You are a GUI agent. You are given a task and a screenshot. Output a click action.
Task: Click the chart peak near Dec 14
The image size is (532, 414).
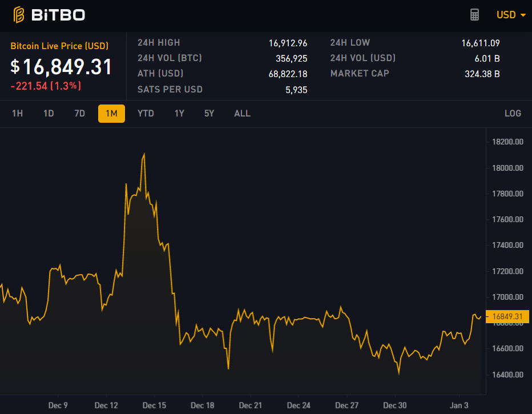click(144, 155)
